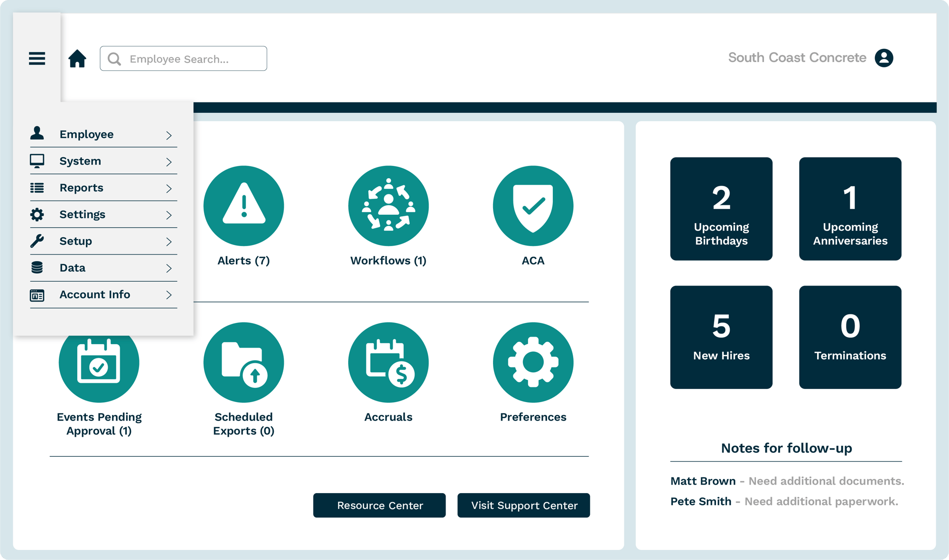Screen dimensions: 949x560
Task: Expand the Reports menu chevron
Action: [169, 188]
